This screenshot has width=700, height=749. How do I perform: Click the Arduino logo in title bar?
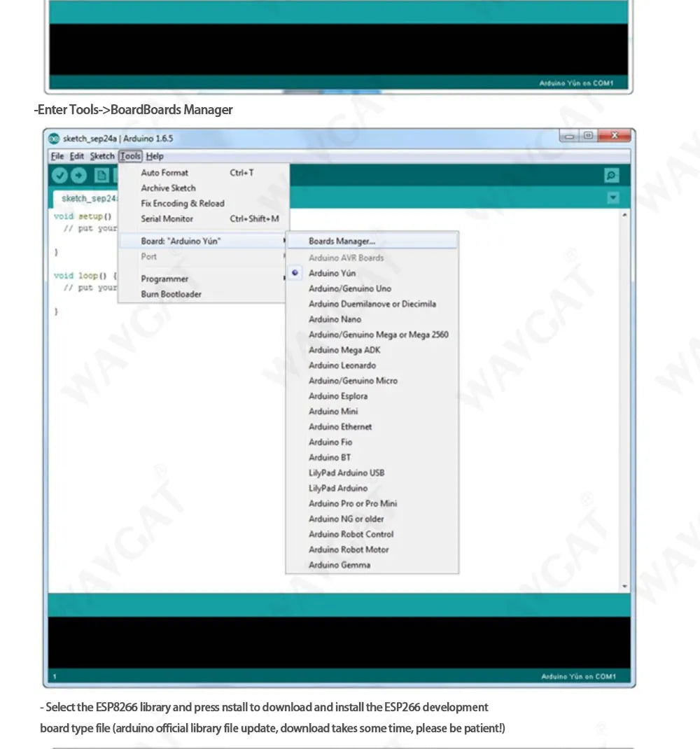click(54, 139)
